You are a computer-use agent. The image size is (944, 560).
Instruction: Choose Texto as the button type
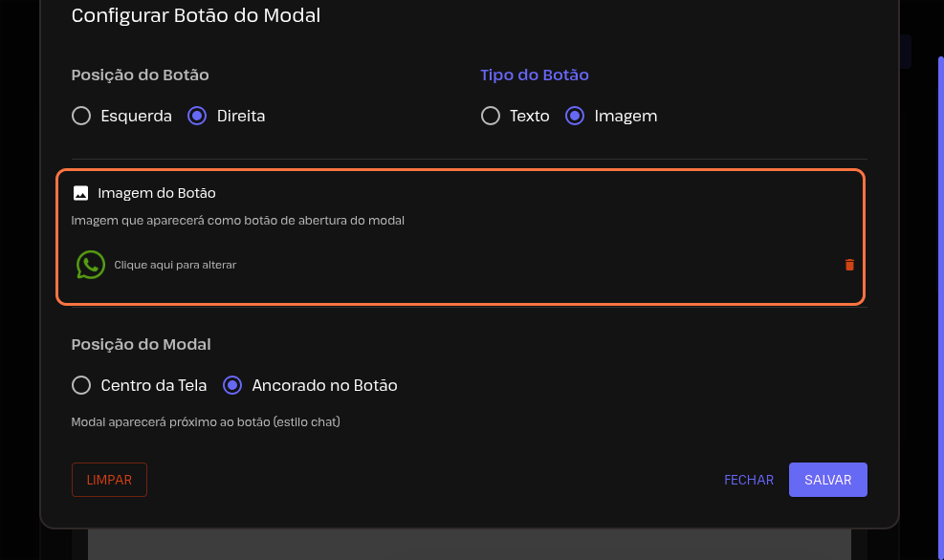(491, 116)
